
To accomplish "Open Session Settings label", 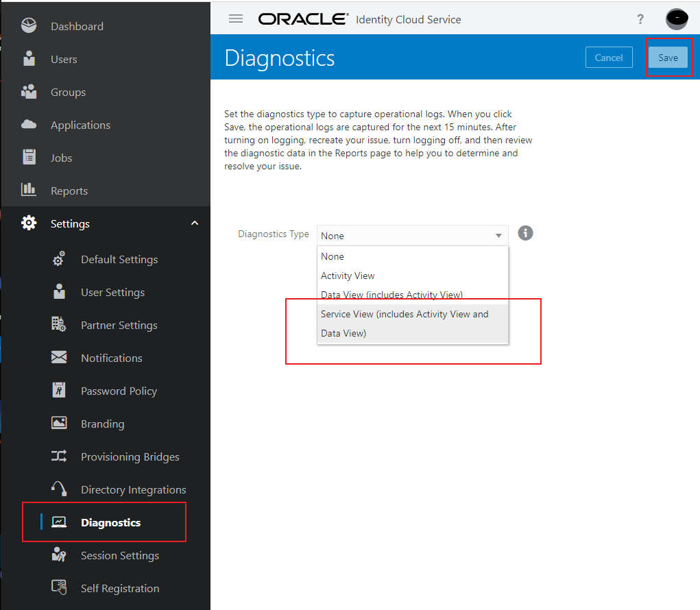I will point(120,556).
